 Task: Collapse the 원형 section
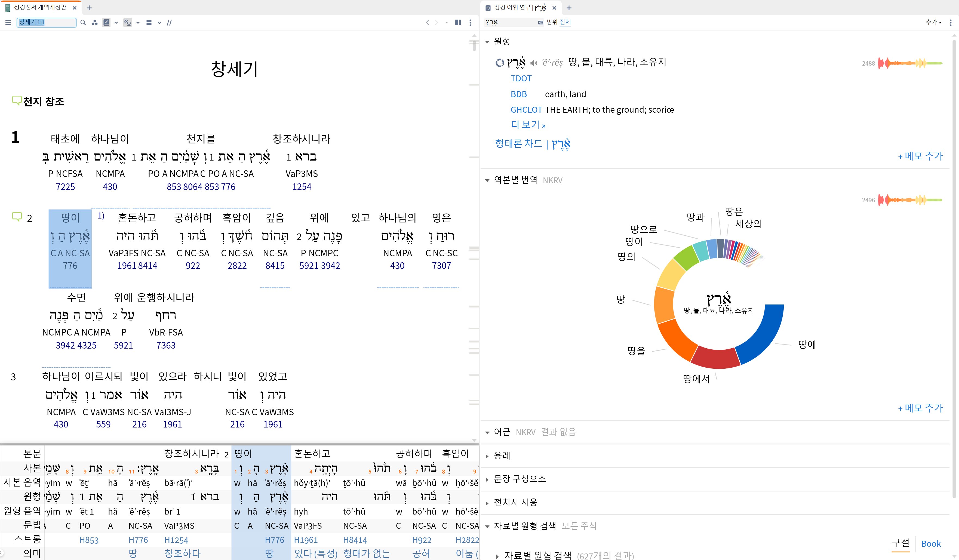coord(487,41)
